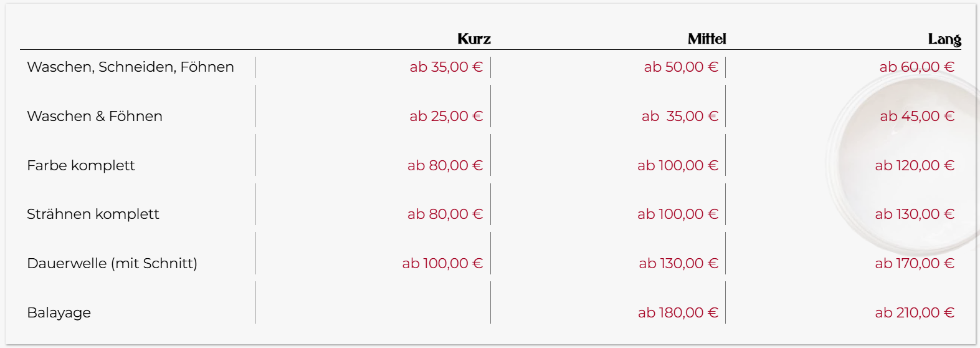Click the ab 45,00 € price
Viewport: 980px width, 348px height.
pyautogui.click(x=916, y=116)
